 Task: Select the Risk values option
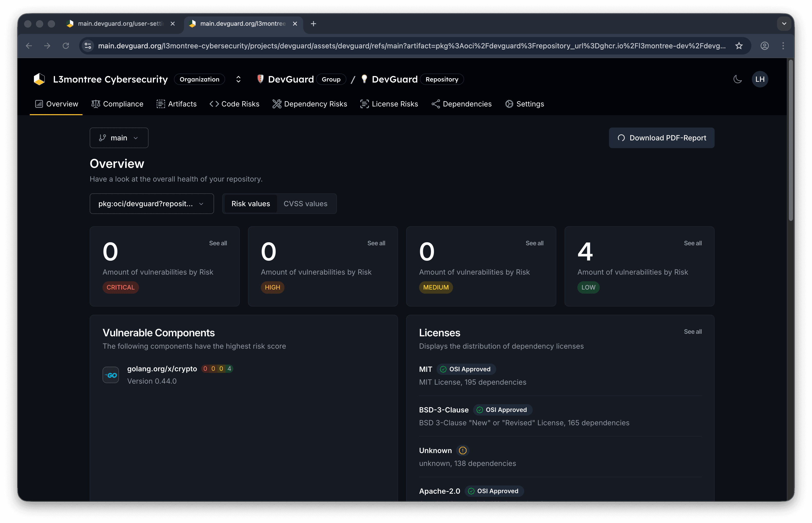[x=251, y=204]
